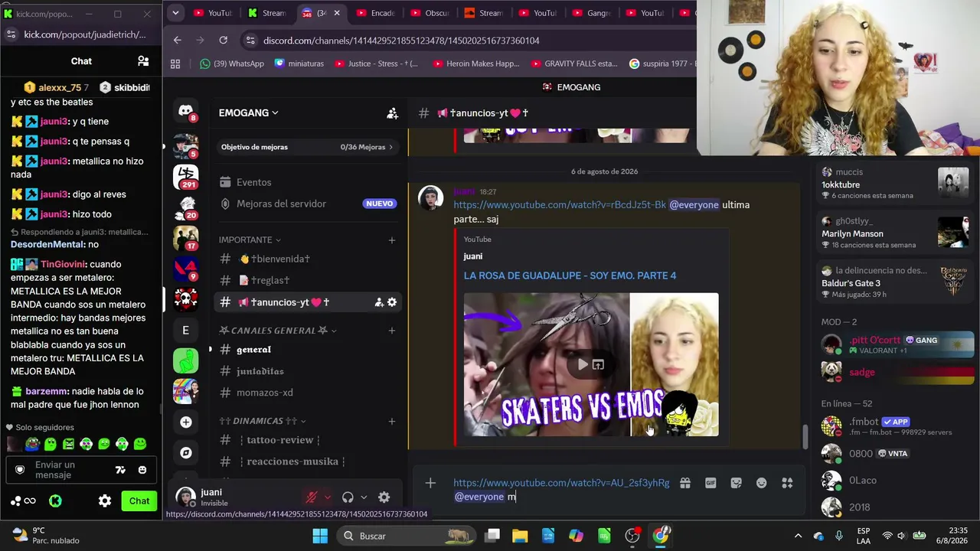
Task: Attach a file with the plus button
Action: pos(430,483)
